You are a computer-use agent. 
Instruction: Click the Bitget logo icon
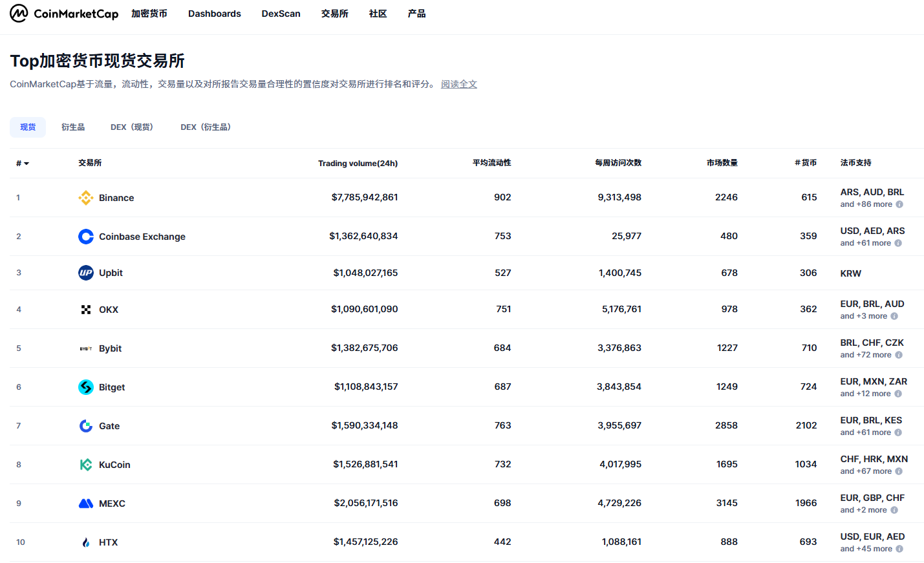click(86, 387)
